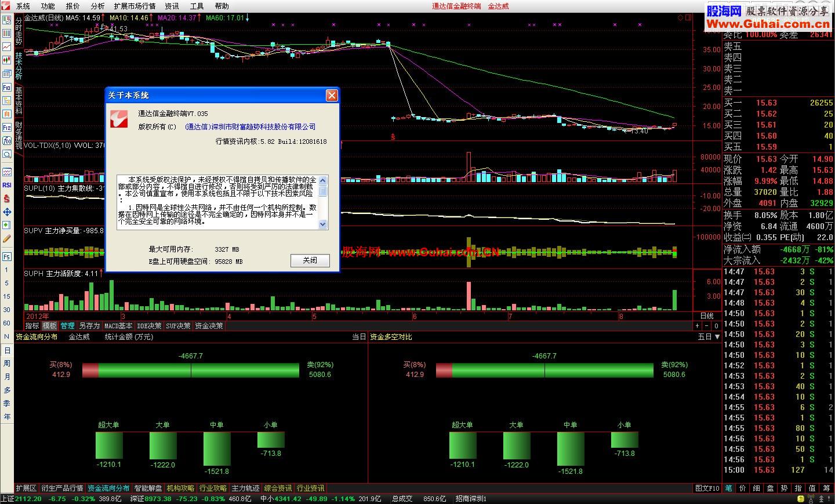This screenshot has height=504, width=835.
Task: Select the MACD基本 template tab
Action: [x=118, y=326]
